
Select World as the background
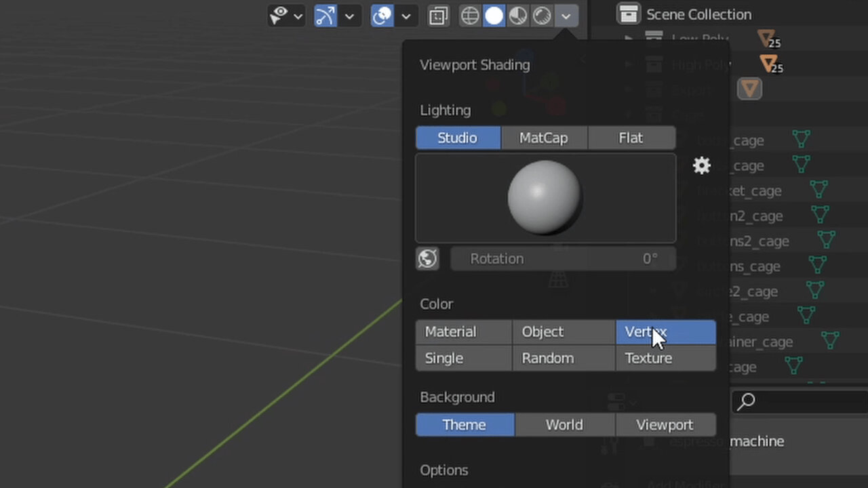[x=564, y=424]
